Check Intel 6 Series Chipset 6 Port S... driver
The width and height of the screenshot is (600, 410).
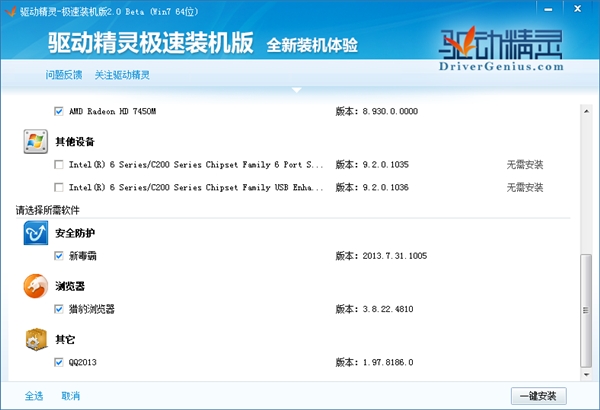click(59, 165)
